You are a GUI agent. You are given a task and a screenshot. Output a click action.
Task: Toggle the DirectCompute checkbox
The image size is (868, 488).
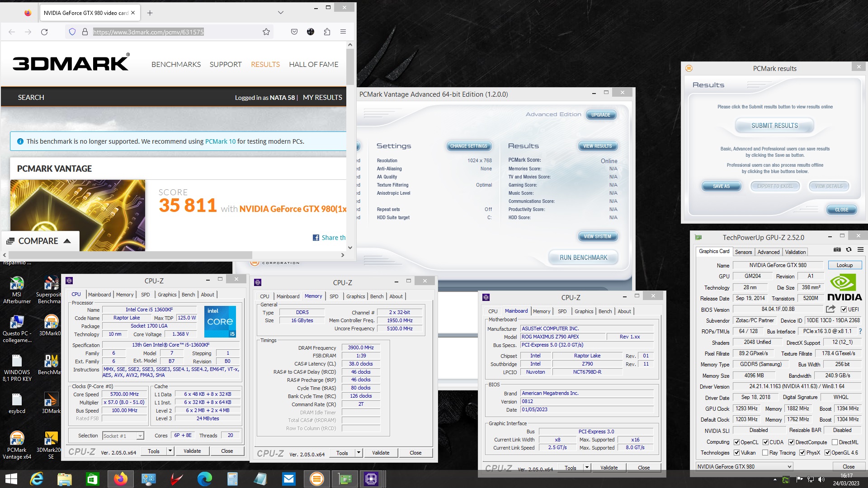point(792,442)
